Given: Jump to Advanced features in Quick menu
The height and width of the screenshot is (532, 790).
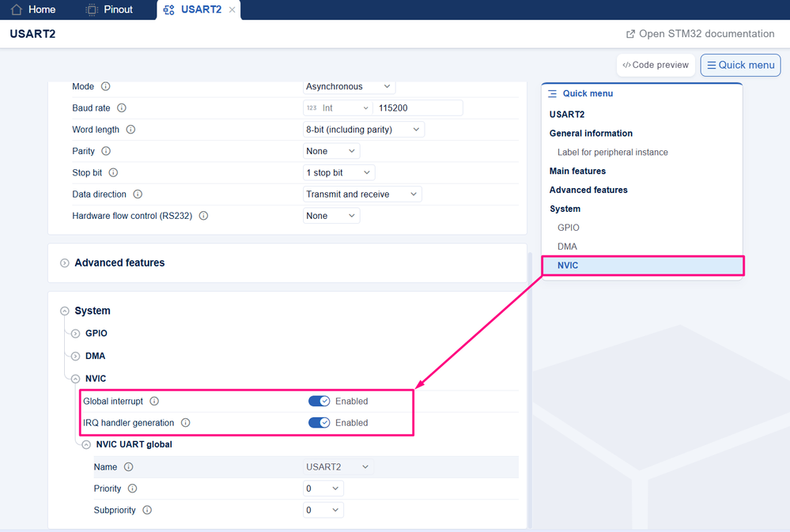Looking at the screenshot, I should tap(588, 190).
